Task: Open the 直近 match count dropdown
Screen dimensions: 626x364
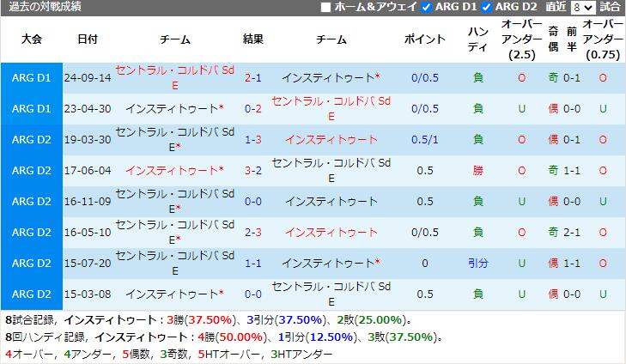Action: tap(583, 8)
